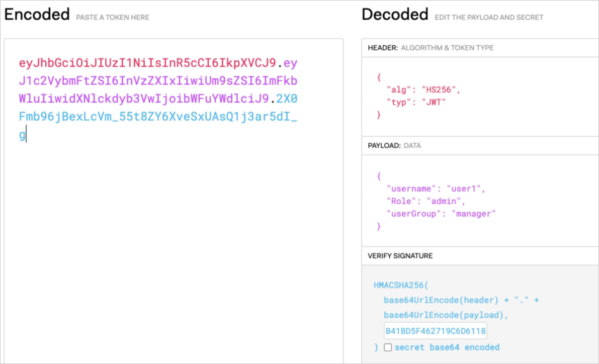599x364 pixels.
Task: Click the Encoded heading
Action: pos(37,15)
